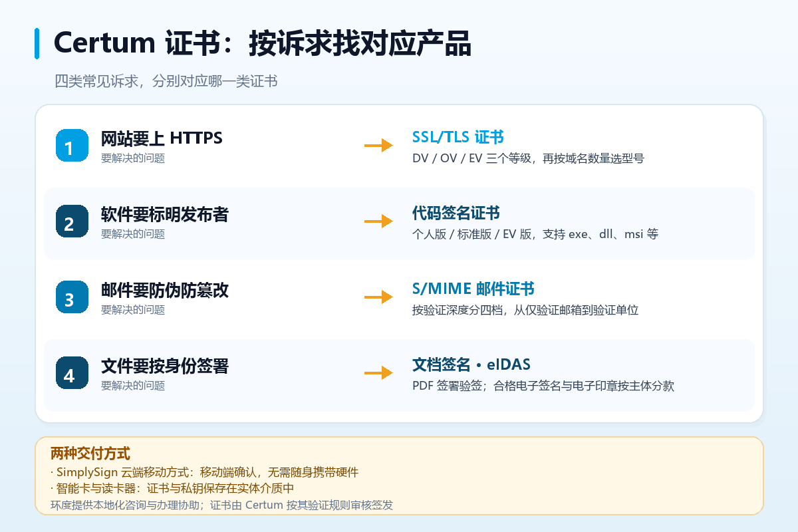Click the orange arrow pointing to 文档签名 • eIDAS
The width and height of the screenshot is (798, 532).
click(x=379, y=372)
